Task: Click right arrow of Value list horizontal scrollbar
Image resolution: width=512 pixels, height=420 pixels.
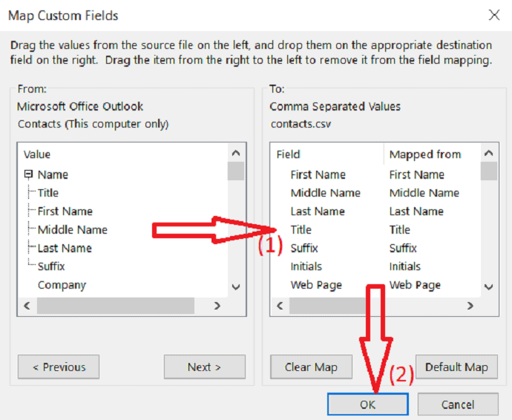Action: (217, 306)
